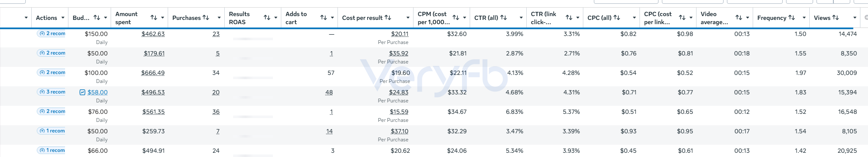Click the $15.59 cost per purchase value

[399, 112]
